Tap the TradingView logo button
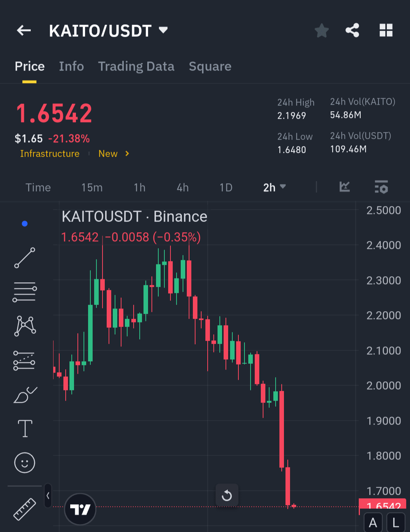 pyautogui.click(x=80, y=509)
